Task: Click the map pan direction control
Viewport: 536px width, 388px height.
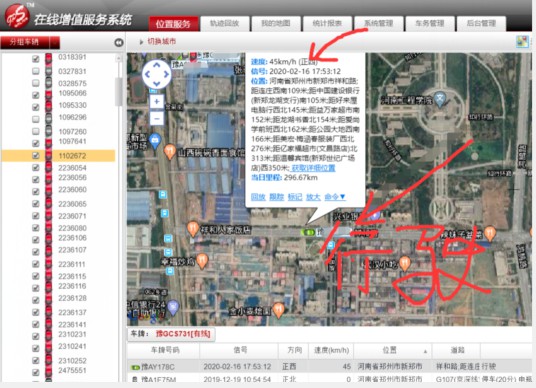Action: (x=157, y=74)
